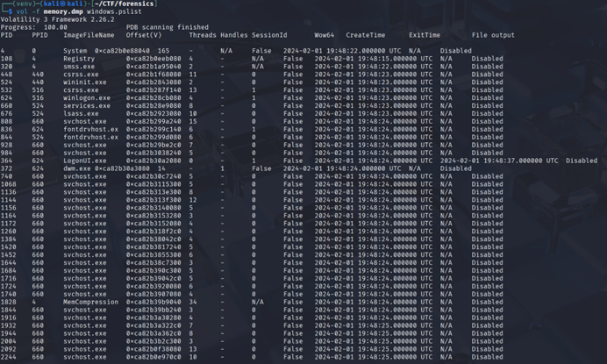Click PID 836 of fontdrvhost.ex

click(7, 129)
